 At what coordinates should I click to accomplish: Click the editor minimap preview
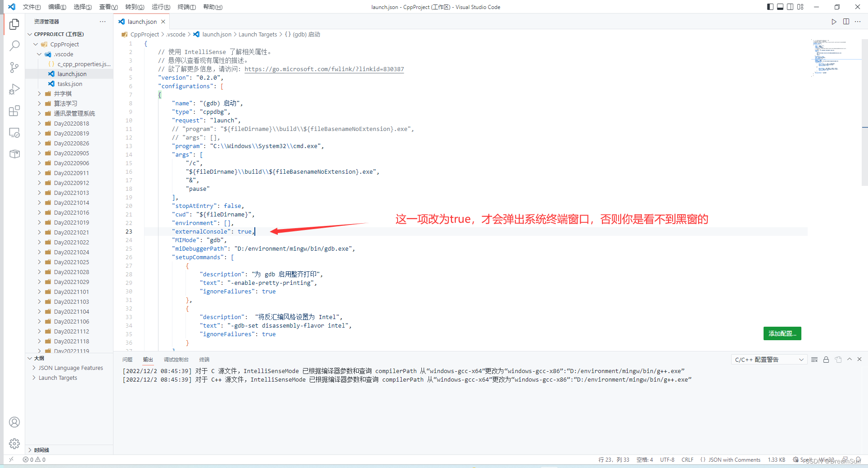pos(831,58)
